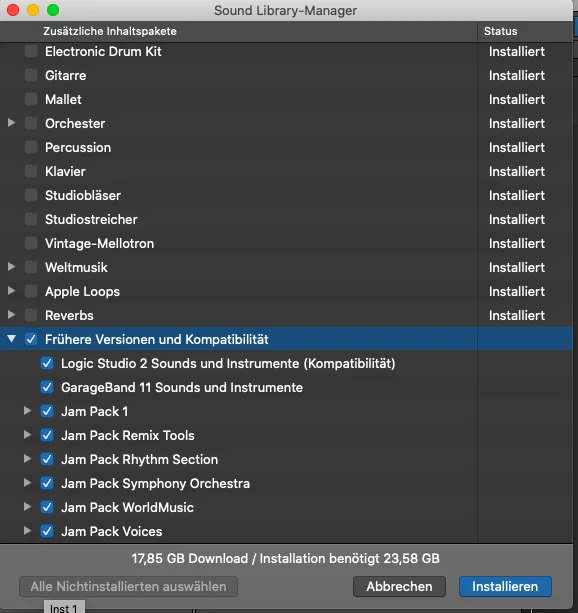Select the Electronic Drum Kit row label
This screenshot has width=578, height=613.
click(x=103, y=51)
